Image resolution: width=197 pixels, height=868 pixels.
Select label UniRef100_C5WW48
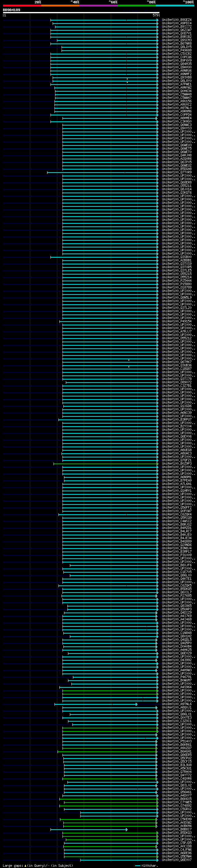[177, 94]
